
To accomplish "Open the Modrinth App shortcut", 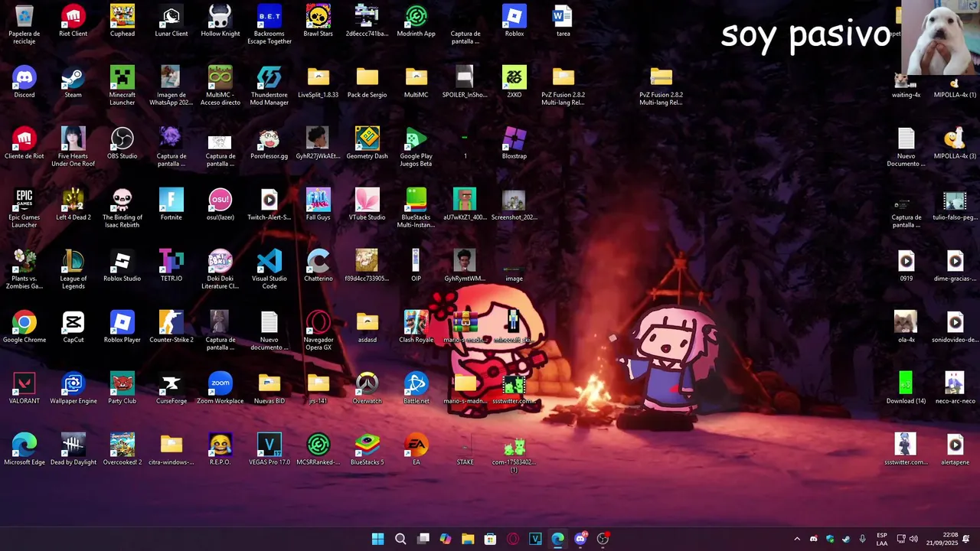I will 416,21.
